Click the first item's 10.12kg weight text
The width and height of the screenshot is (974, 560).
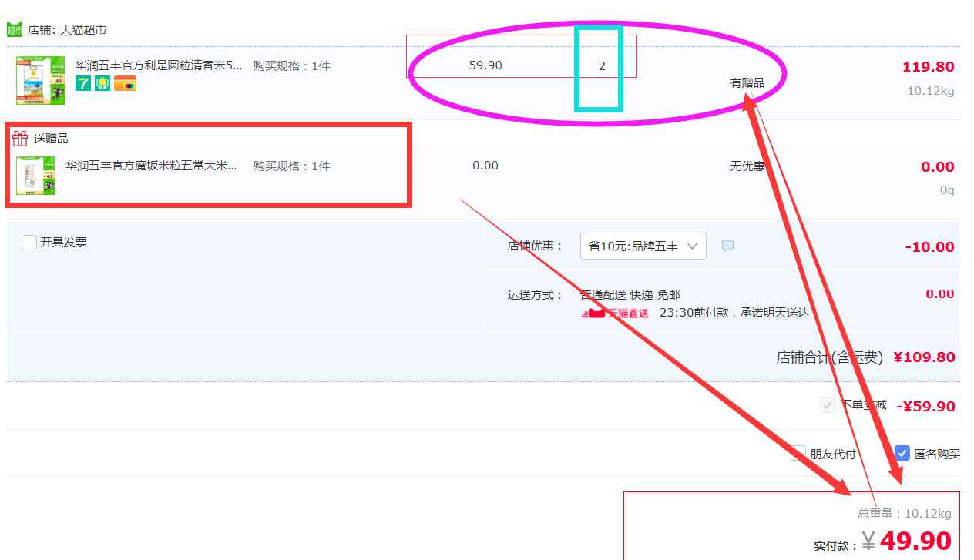coord(931,91)
